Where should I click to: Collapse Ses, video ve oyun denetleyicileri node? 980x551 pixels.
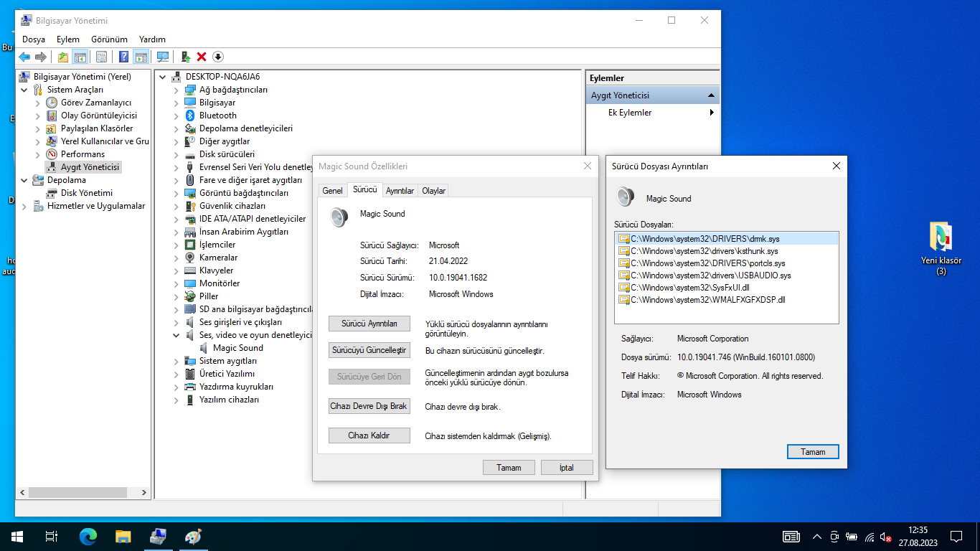(x=176, y=335)
